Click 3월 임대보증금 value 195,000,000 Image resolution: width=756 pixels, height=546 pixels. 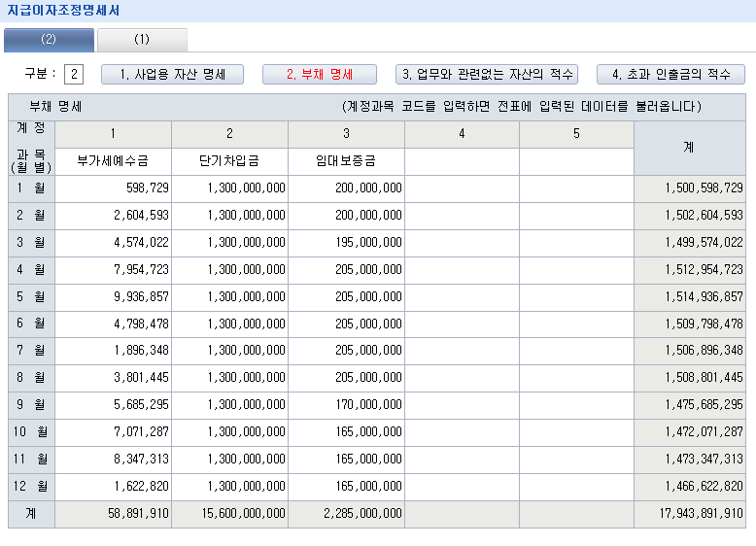tap(346, 243)
